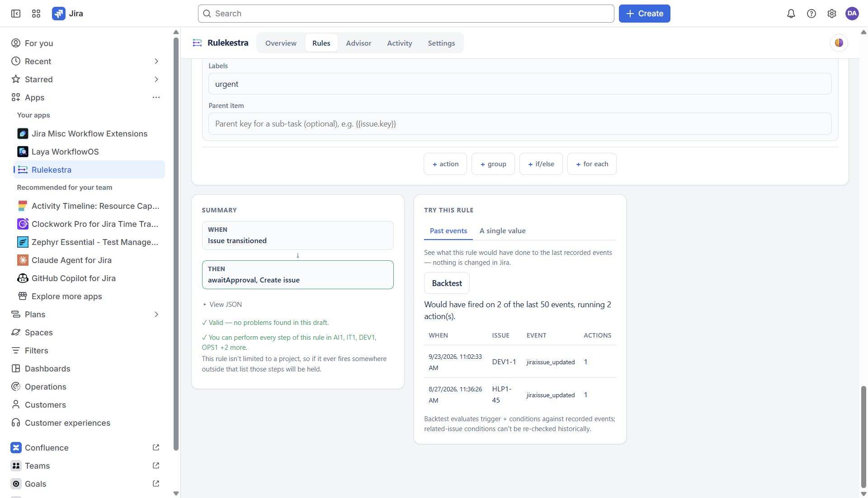Click the round theme icon near Settings

tap(839, 43)
